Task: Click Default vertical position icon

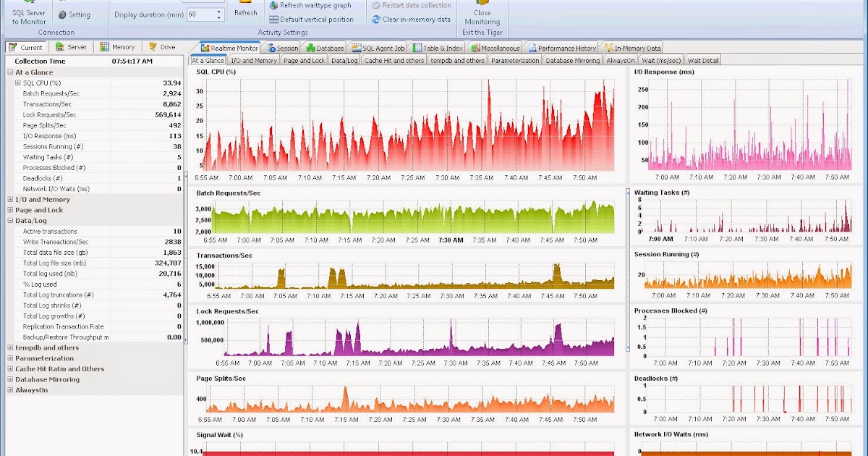Action: click(273, 20)
